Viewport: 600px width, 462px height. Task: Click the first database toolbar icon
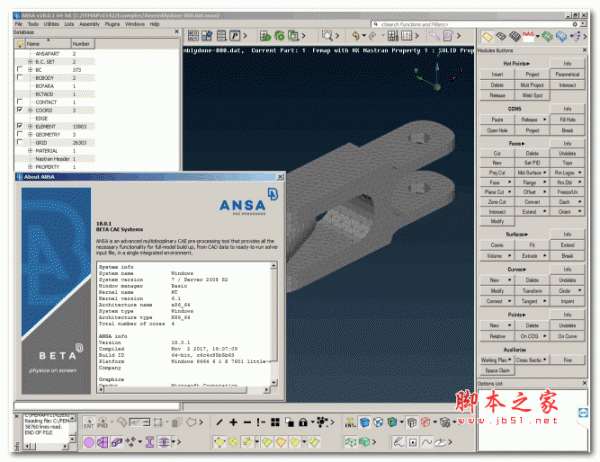(x=193, y=36)
